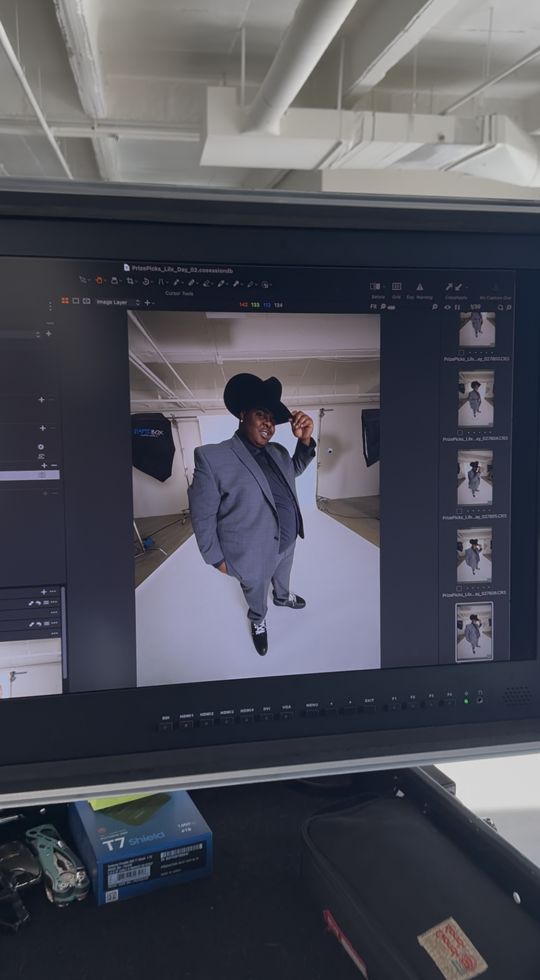Screen dimensions: 540x980
Task: Open browser sort order icon
Action: (x=457, y=307)
